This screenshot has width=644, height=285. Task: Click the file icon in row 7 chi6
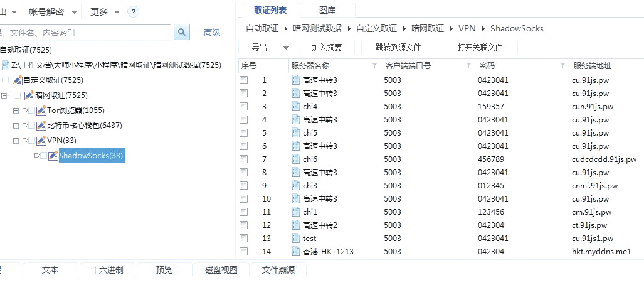point(296,159)
